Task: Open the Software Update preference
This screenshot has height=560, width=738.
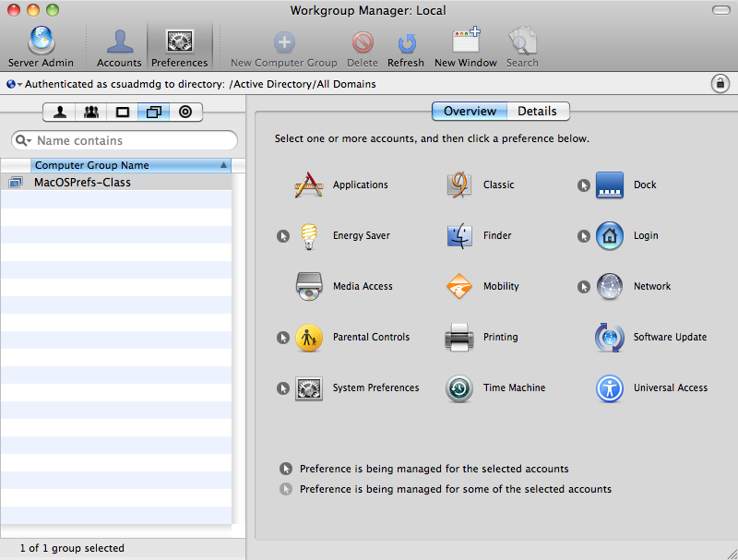Action: [610, 338]
